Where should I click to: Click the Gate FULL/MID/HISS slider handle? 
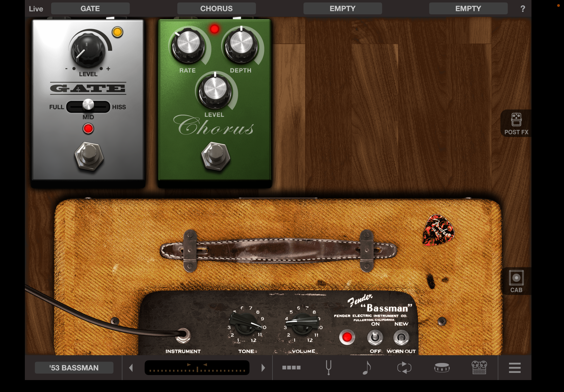88,104
